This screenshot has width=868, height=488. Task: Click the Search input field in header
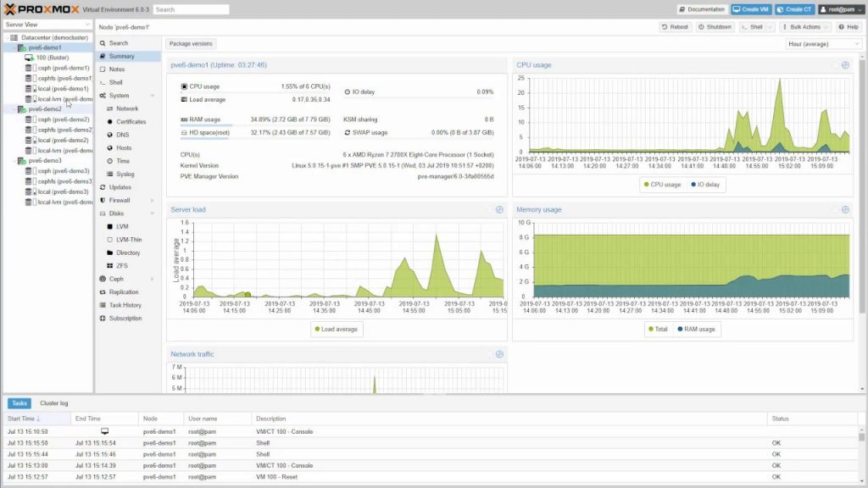(x=191, y=9)
